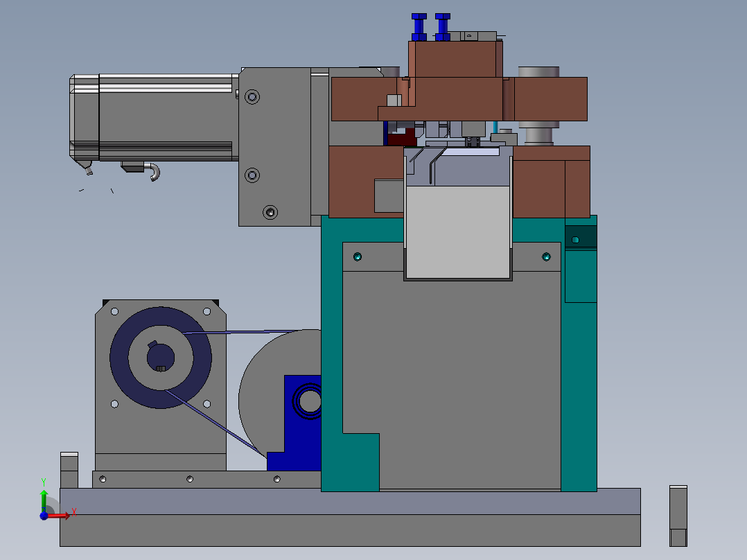
Task: Select the dark teal small block with hole
Action: (581, 237)
